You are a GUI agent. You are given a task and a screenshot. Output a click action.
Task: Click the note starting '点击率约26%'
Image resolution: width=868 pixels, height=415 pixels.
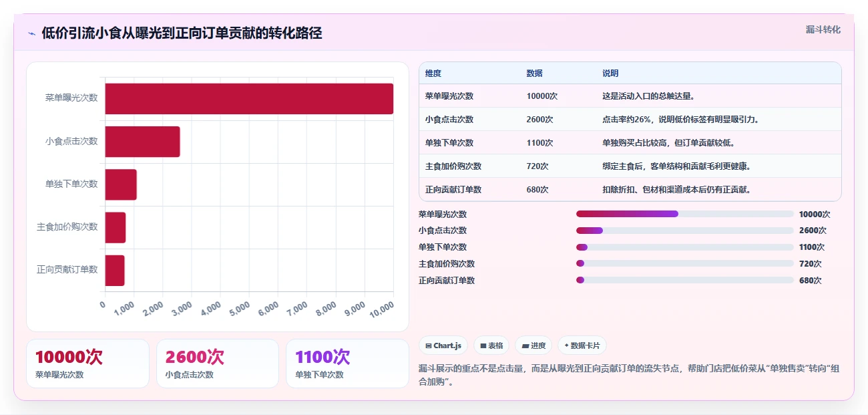681,120
